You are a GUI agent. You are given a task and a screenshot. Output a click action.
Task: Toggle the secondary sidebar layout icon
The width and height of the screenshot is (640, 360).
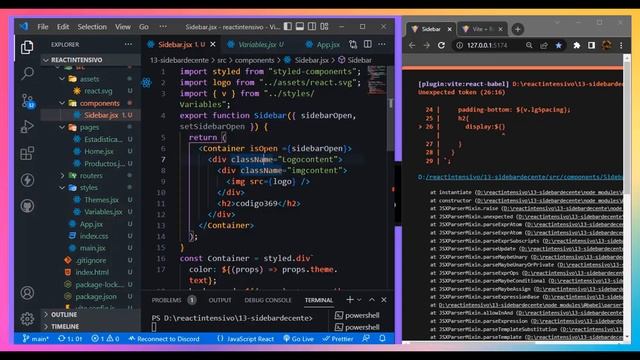coord(312,27)
